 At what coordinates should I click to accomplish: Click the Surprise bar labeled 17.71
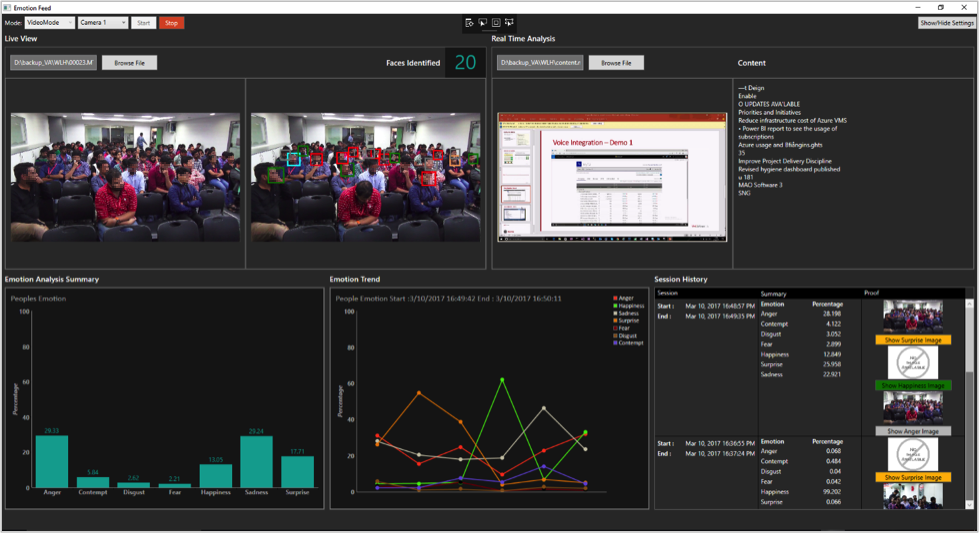[x=297, y=472]
